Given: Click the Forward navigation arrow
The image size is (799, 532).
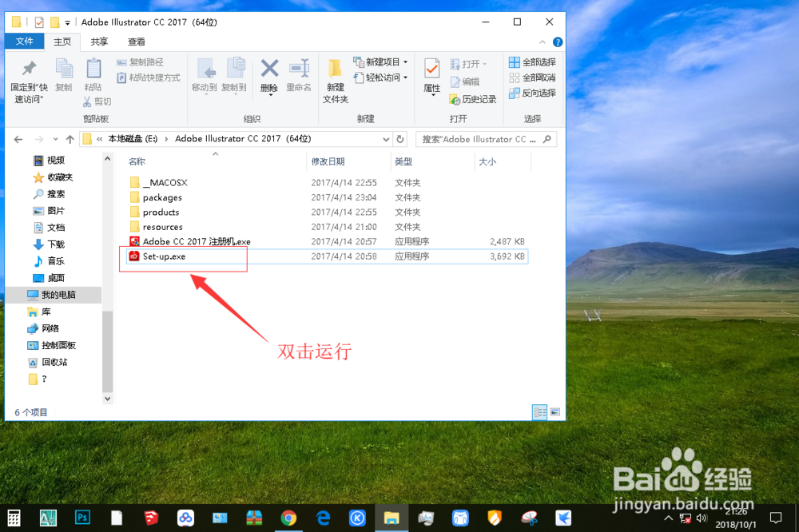Looking at the screenshot, I should [x=38, y=139].
